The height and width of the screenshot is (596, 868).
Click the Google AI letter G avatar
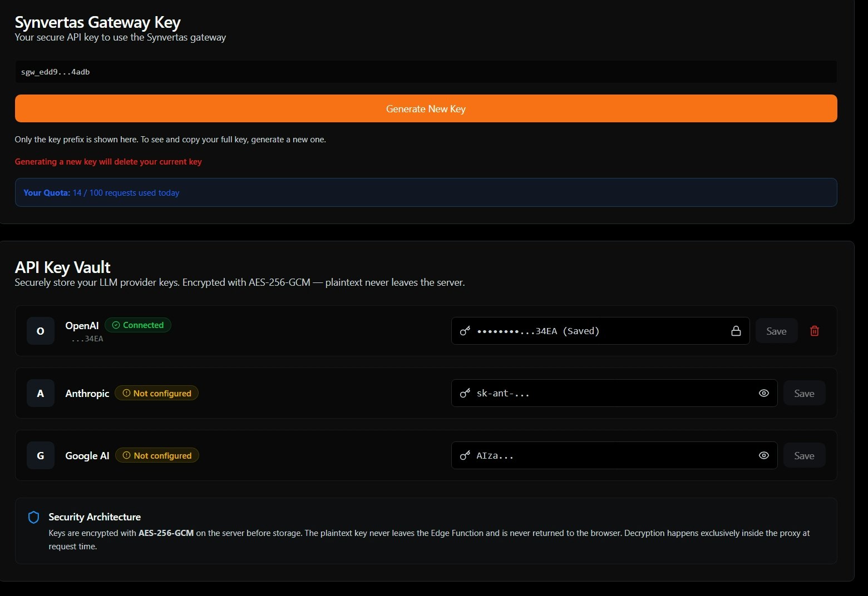pyautogui.click(x=41, y=455)
